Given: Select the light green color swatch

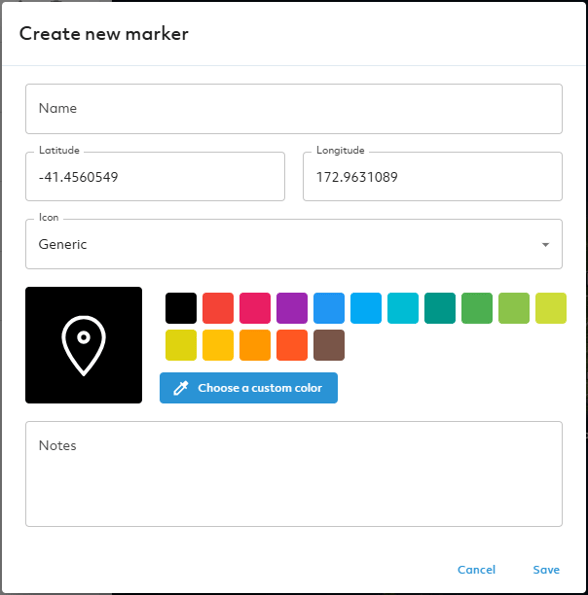Looking at the screenshot, I should (514, 308).
